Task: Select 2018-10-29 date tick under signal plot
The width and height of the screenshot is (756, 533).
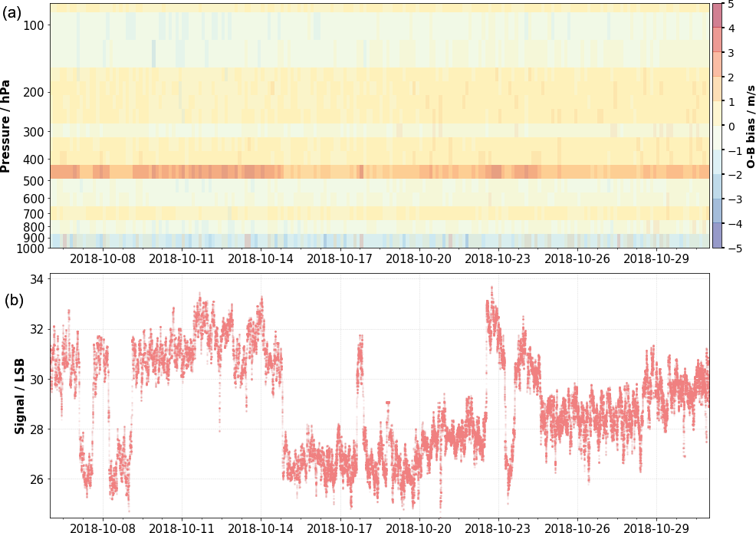Action: point(655,528)
